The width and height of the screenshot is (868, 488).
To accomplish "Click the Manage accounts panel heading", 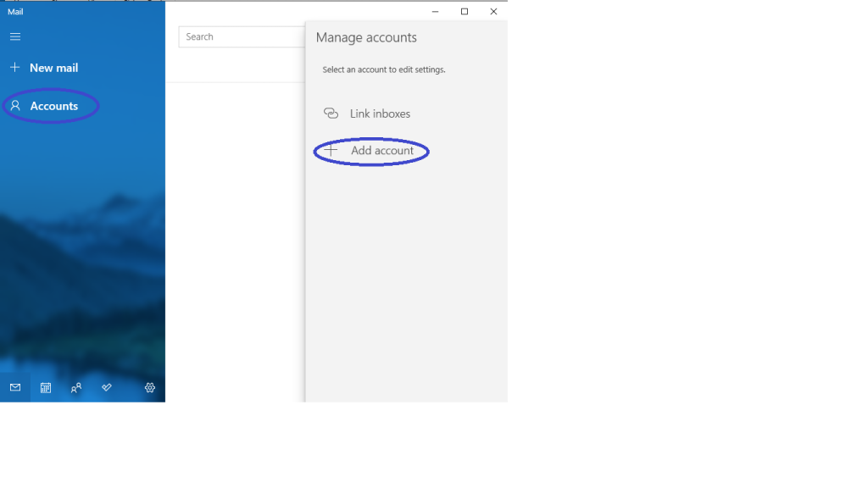I will [366, 37].
